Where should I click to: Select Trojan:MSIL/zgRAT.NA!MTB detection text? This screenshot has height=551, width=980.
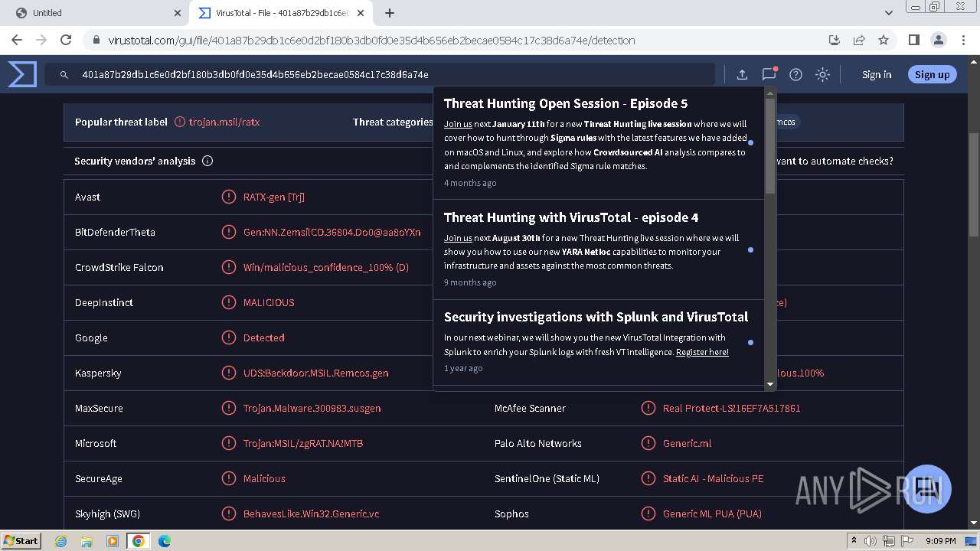click(x=303, y=443)
